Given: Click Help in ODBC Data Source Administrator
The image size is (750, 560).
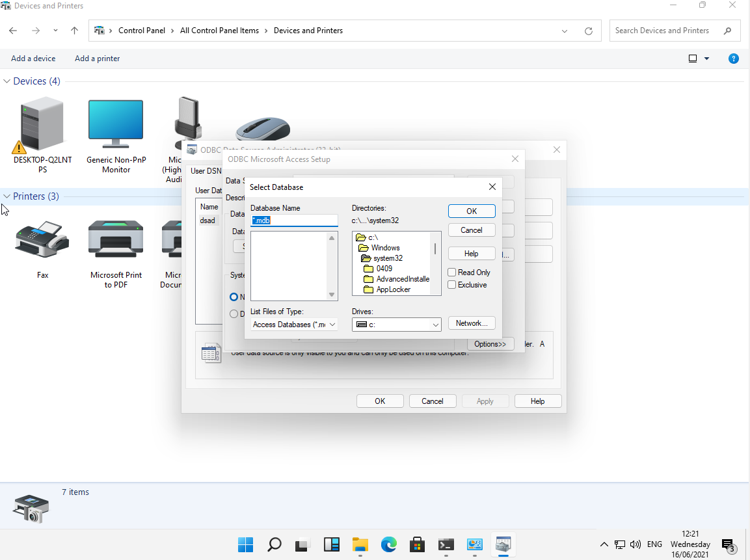Looking at the screenshot, I should click(538, 401).
